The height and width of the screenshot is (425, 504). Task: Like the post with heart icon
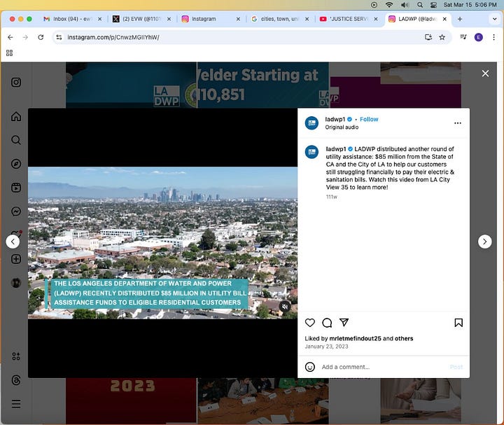tap(310, 323)
